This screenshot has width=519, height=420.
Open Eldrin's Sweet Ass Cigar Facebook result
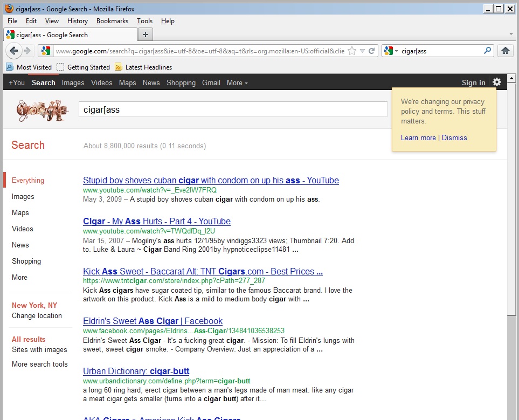(x=153, y=321)
